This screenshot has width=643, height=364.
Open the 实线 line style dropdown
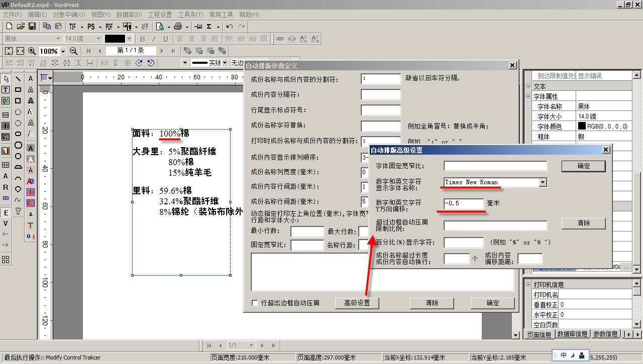tap(225, 63)
